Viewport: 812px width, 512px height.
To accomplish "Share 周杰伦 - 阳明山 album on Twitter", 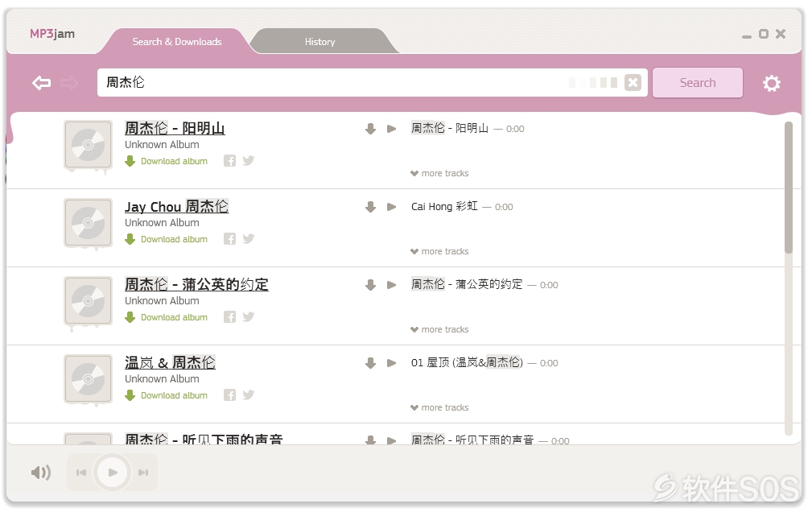I will [249, 161].
